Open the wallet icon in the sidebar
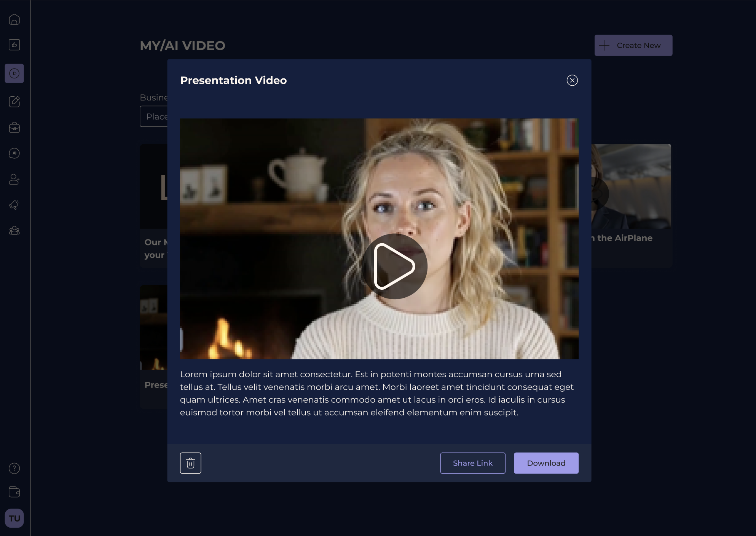The image size is (756, 536). 14,492
